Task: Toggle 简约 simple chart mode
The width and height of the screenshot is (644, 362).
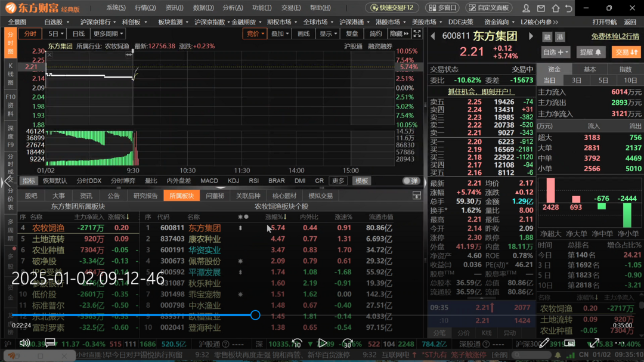Action: click(x=376, y=33)
